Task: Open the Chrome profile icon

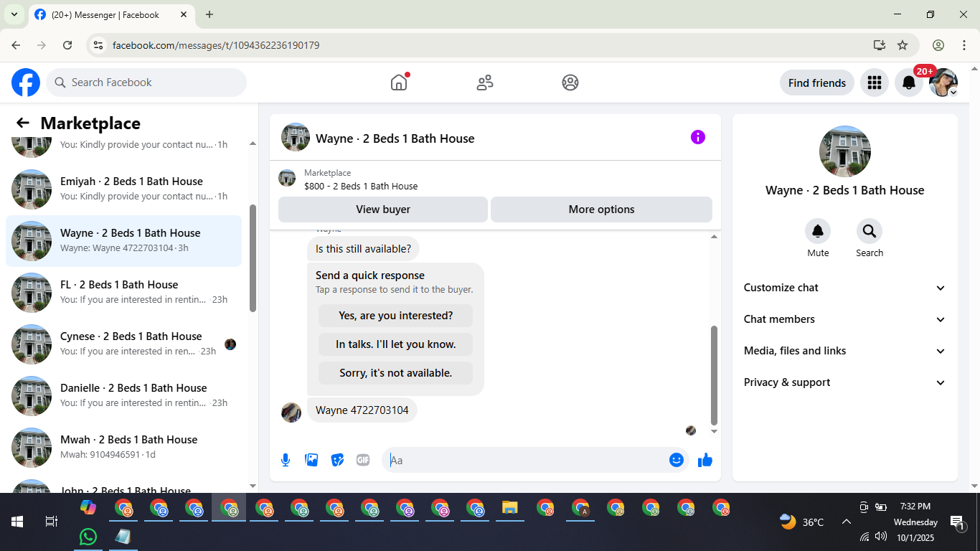Action: [x=938, y=45]
